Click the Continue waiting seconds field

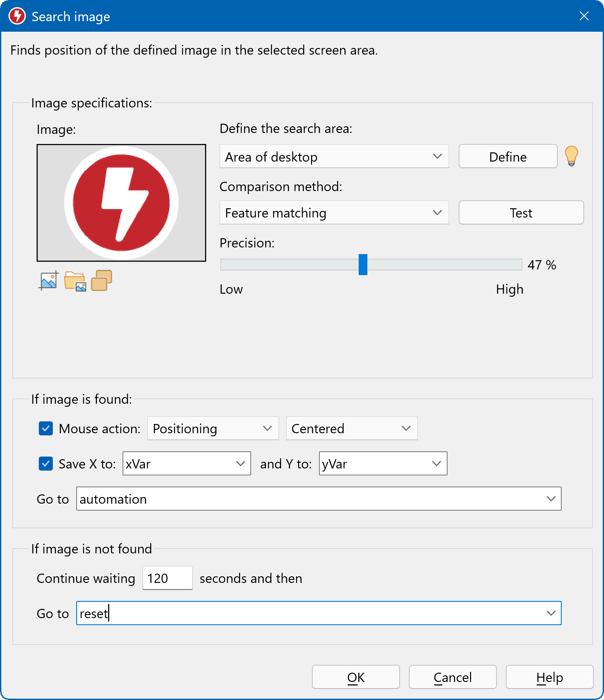167,578
